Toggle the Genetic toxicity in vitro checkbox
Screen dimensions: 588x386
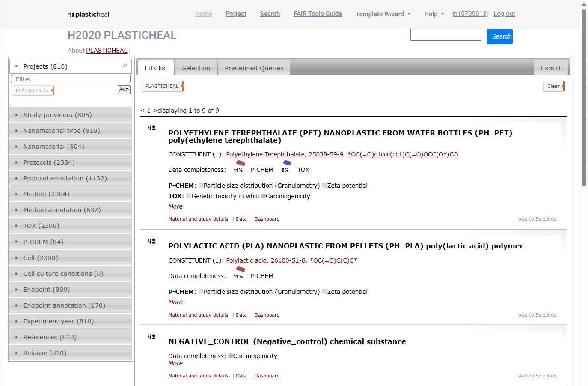tap(189, 196)
